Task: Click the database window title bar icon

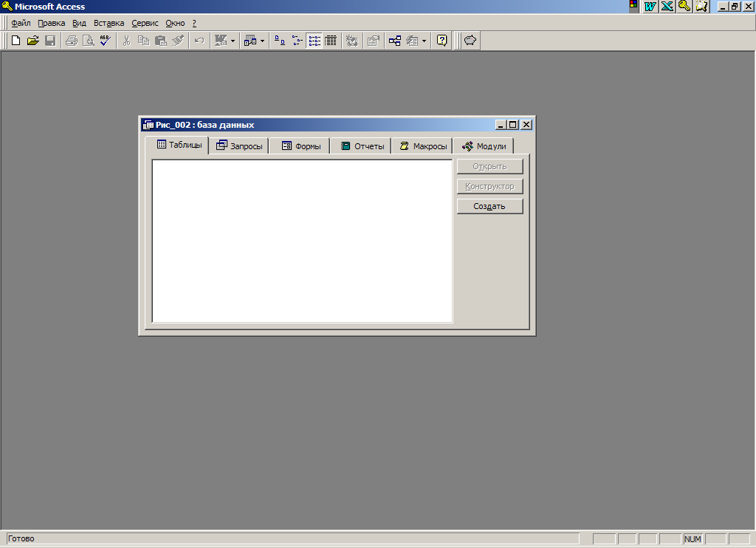Action: click(x=148, y=125)
